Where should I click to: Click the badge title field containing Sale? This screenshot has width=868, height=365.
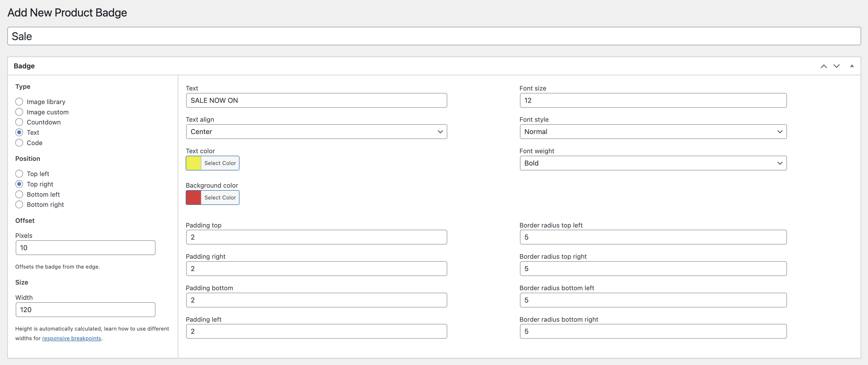click(x=434, y=36)
